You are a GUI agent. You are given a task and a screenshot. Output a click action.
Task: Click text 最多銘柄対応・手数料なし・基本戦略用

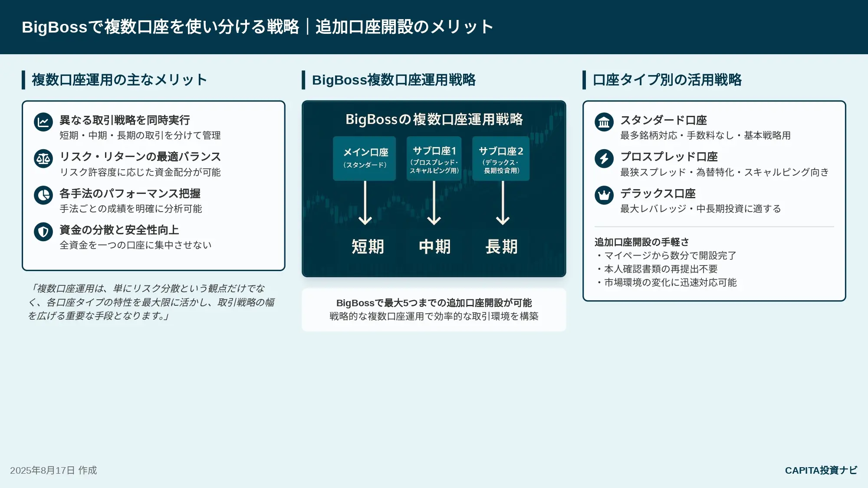coord(705,135)
